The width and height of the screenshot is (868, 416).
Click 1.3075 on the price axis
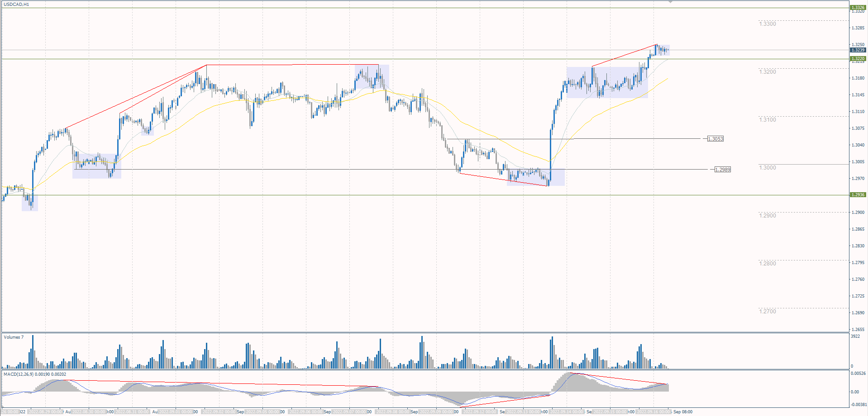[858, 128]
